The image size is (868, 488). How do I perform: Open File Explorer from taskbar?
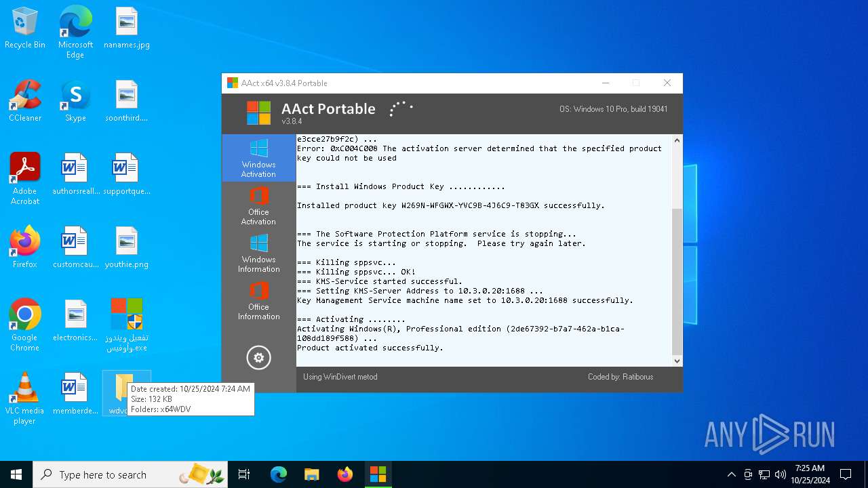[311, 474]
